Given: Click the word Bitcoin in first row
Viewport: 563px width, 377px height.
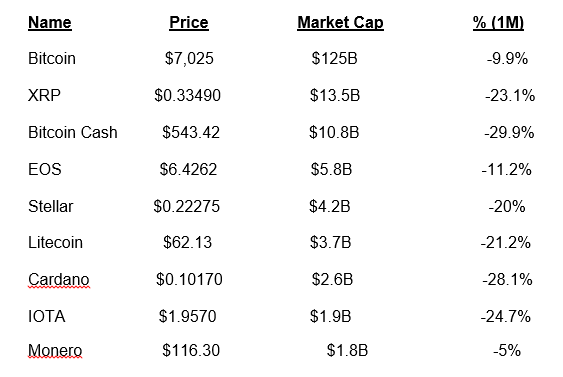Looking at the screenshot, I should [x=52, y=59].
